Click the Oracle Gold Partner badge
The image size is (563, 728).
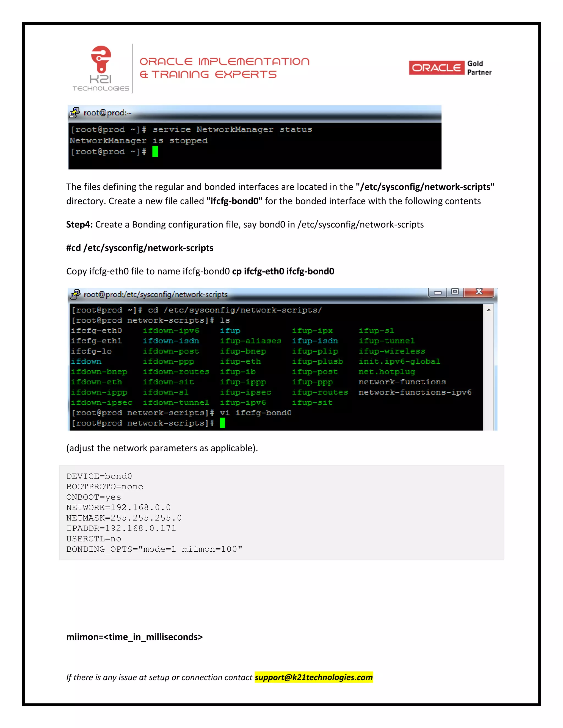[x=450, y=68]
